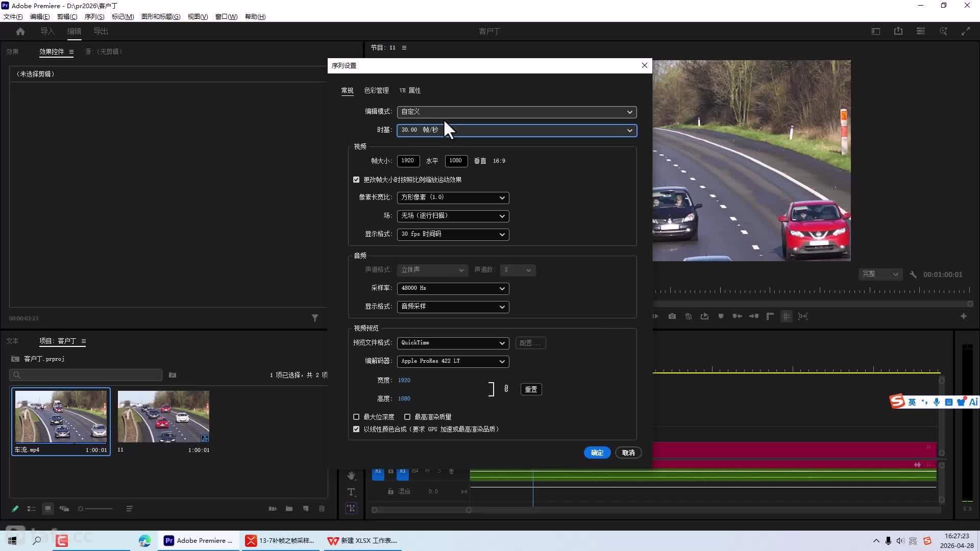Open preview file format QuickTime dropdown
Image resolution: width=980 pixels, height=551 pixels.
[x=453, y=343]
